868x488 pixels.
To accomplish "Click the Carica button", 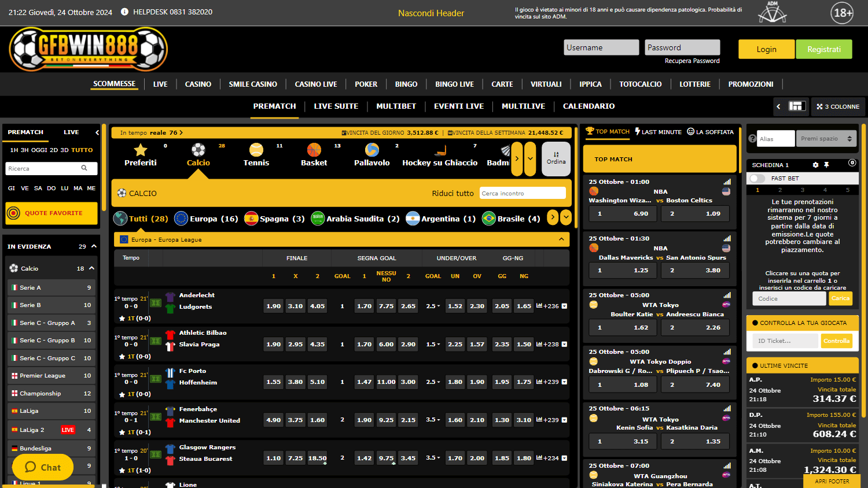I will tap(840, 298).
